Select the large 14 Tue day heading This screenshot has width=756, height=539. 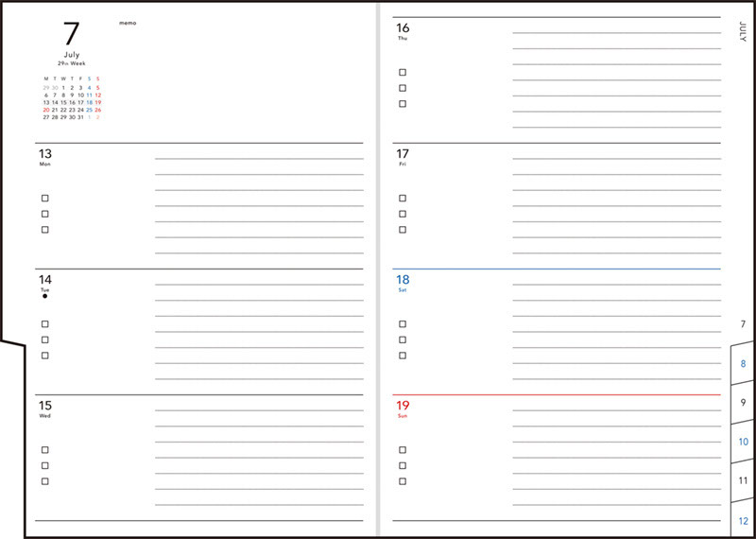tap(44, 280)
